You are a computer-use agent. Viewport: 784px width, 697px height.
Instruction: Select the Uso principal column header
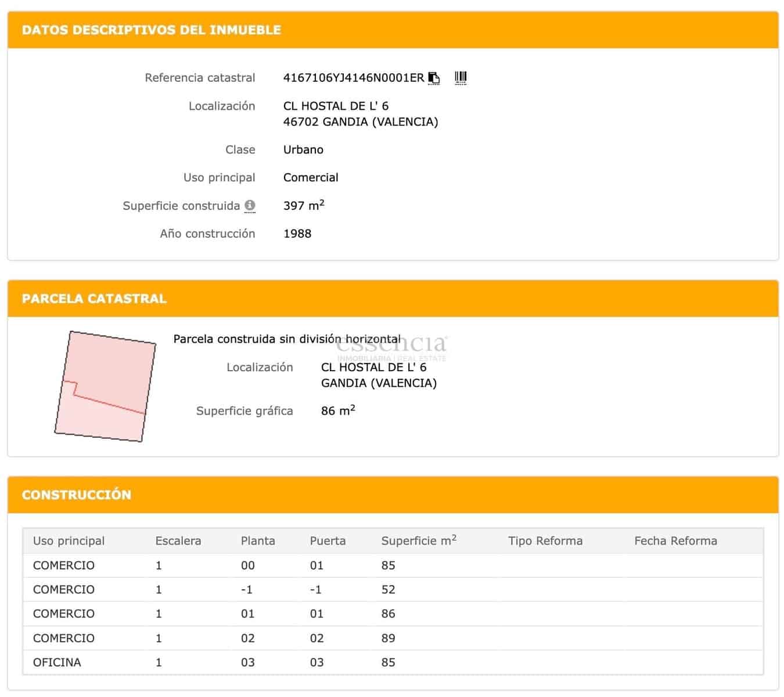pyautogui.click(x=69, y=541)
